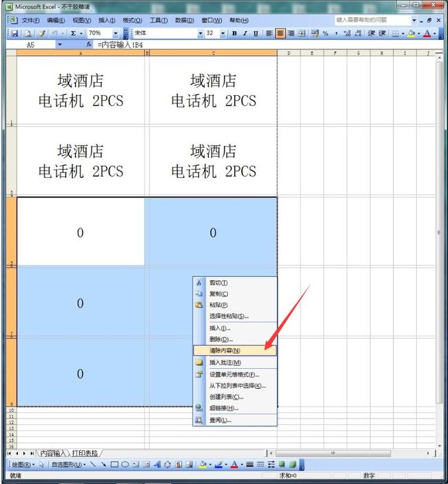Open the font size 32 dropdown
Image resolution: width=448 pixels, height=484 pixels.
pyautogui.click(x=223, y=33)
